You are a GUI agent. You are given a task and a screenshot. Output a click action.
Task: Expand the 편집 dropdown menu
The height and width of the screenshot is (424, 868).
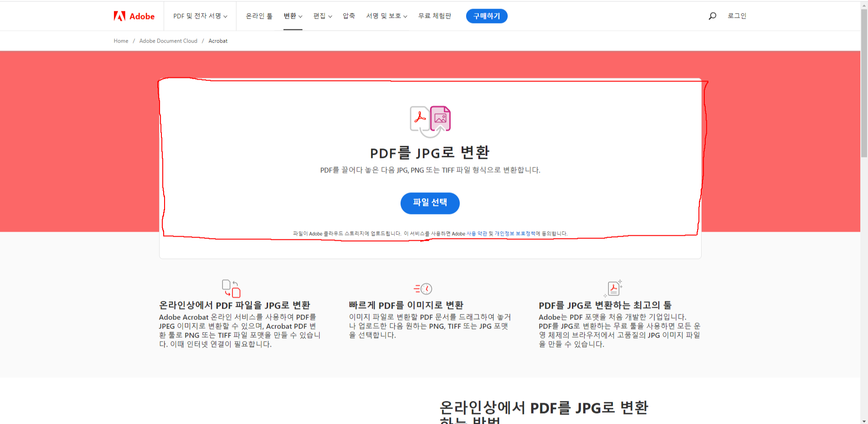[323, 16]
